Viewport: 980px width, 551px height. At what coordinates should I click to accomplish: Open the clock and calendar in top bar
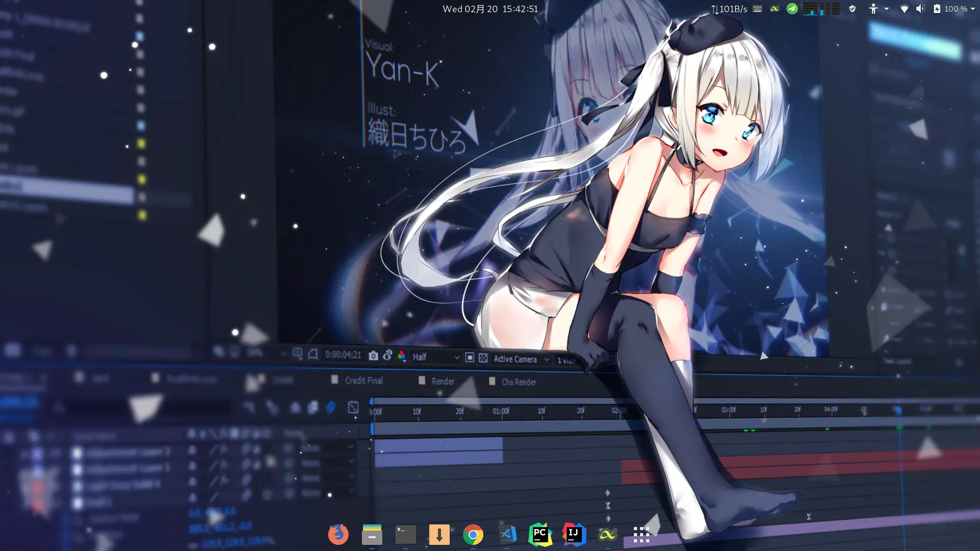click(490, 9)
